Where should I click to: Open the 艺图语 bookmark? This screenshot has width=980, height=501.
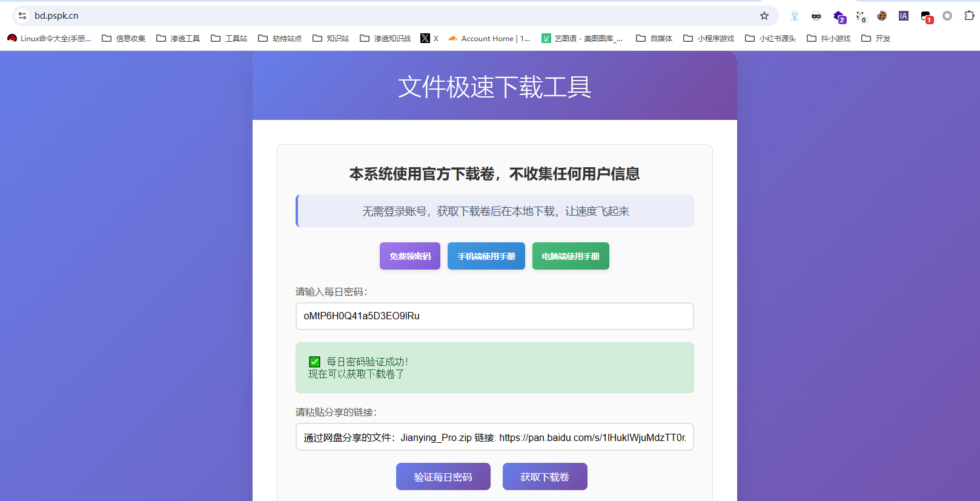(582, 38)
